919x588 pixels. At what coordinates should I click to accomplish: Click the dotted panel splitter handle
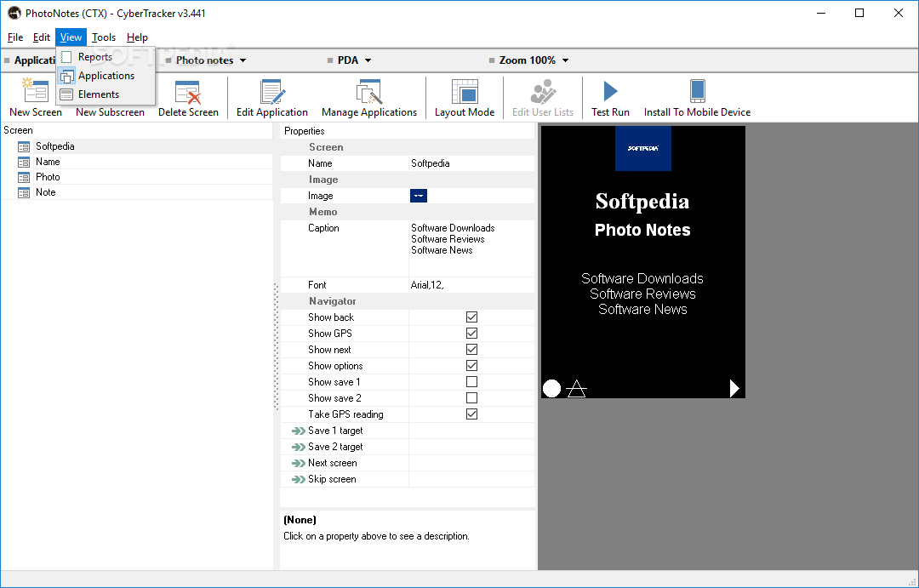[x=276, y=347]
